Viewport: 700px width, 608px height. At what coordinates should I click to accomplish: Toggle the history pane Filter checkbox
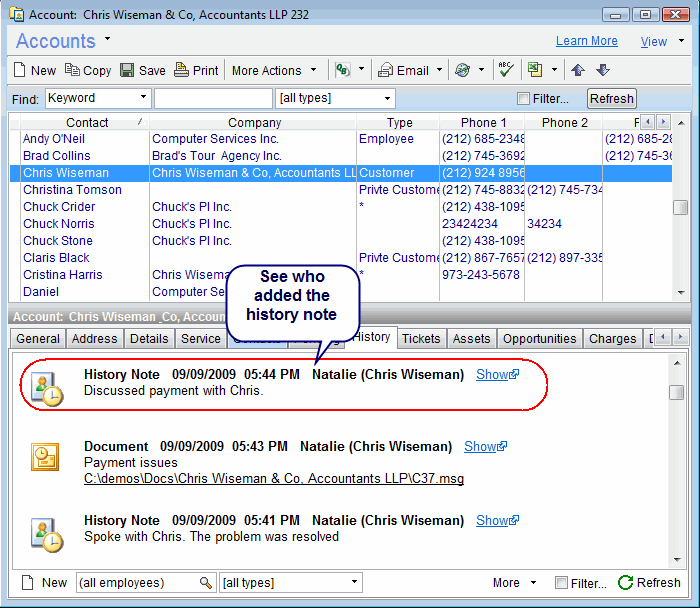pyautogui.click(x=561, y=583)
